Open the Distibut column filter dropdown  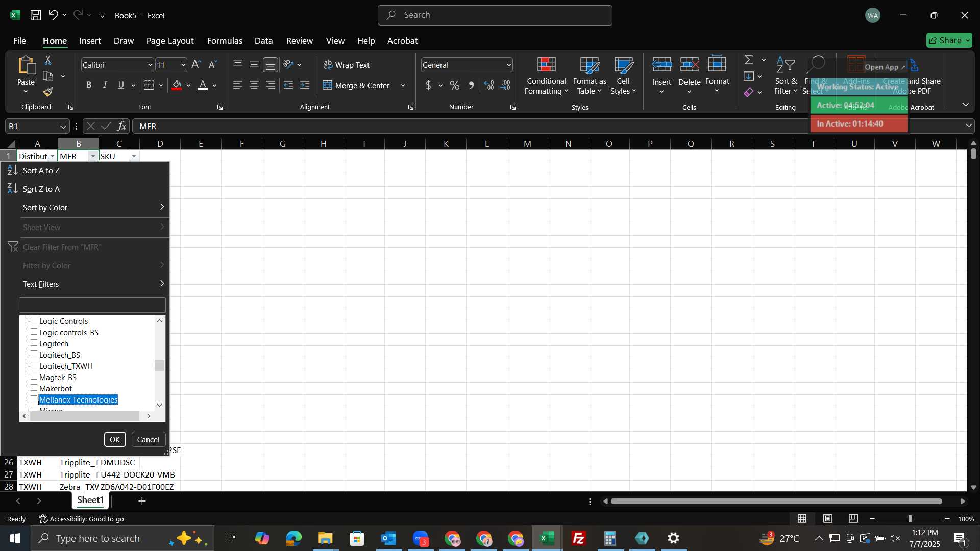[52, 156]
